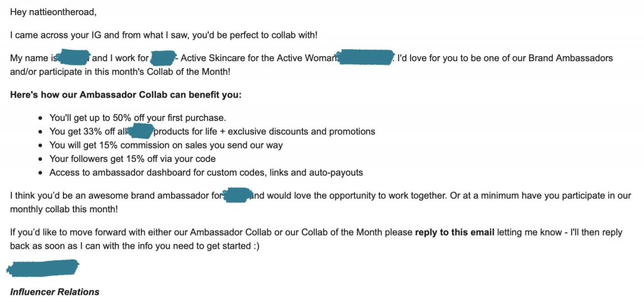The image size is (644, 303).
Task: Click the redacted name after "My name is"
Action: coord(74,59)
